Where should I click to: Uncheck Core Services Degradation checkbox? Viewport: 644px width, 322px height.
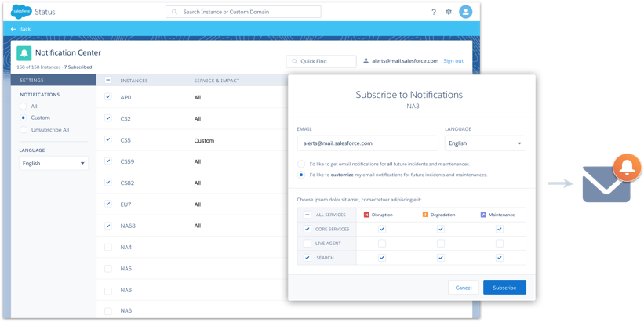[441, 229]
